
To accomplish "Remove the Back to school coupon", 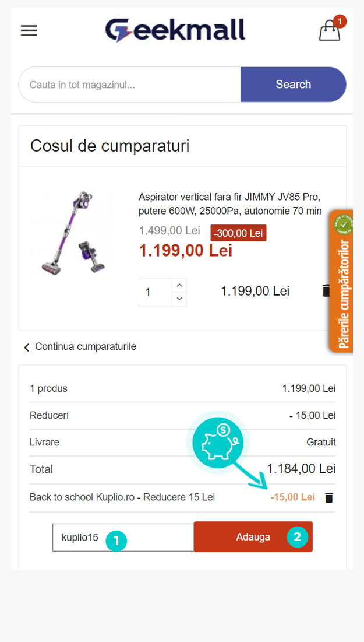I will click(329, 497).
